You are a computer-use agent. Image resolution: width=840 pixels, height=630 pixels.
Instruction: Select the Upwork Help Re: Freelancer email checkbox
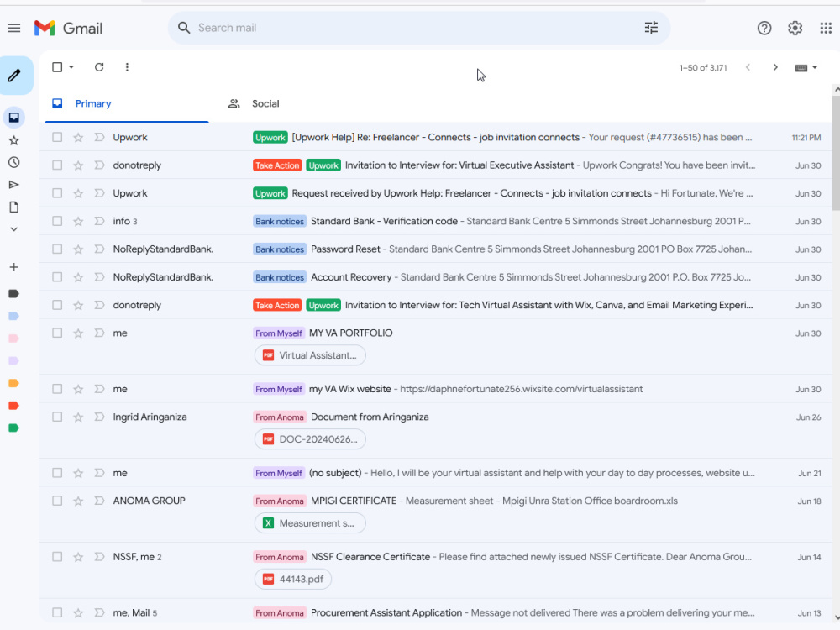(57, 137)
